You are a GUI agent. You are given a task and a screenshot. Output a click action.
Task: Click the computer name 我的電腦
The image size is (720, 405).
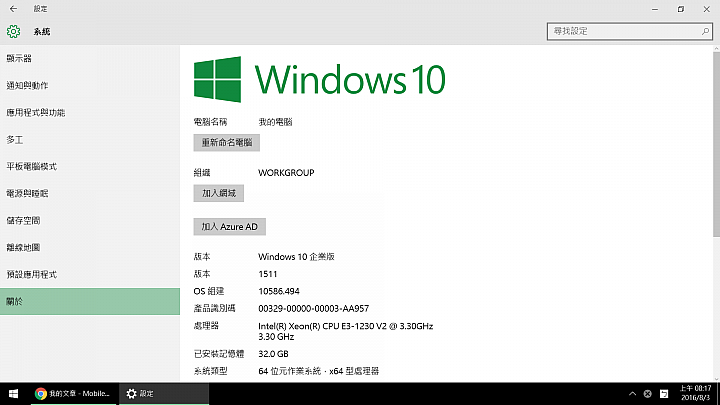pyautogui.click(x=275, y=122)
